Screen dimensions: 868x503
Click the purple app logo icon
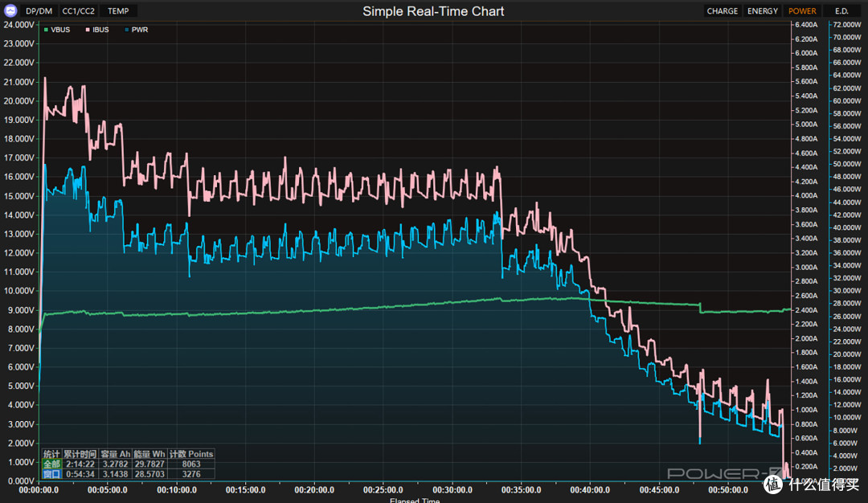coord(10,10)
